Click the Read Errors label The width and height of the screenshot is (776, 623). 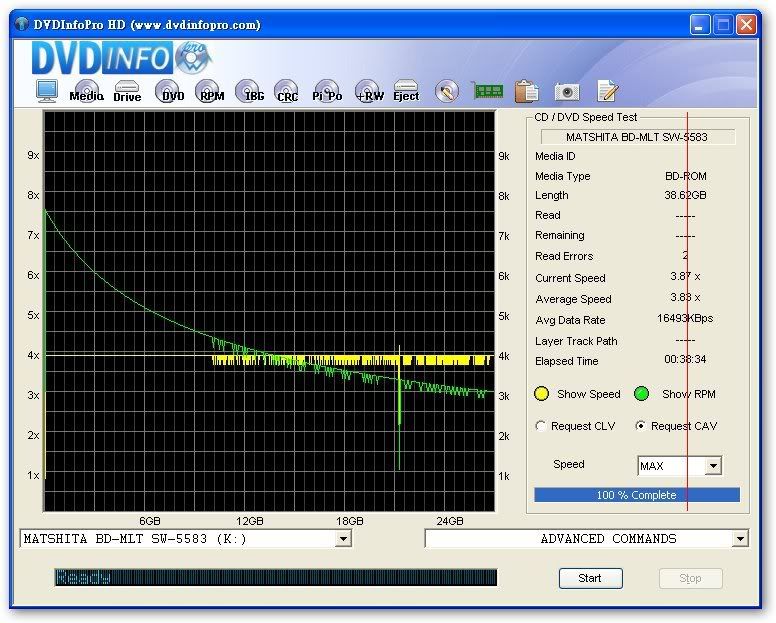pos(564,256)
